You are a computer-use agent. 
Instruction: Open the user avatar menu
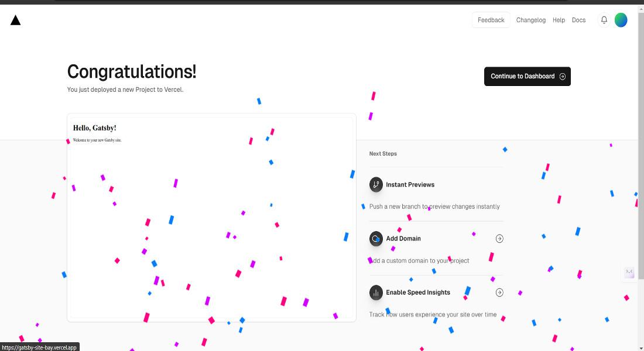pyautogui.click(x=621, y=20)
